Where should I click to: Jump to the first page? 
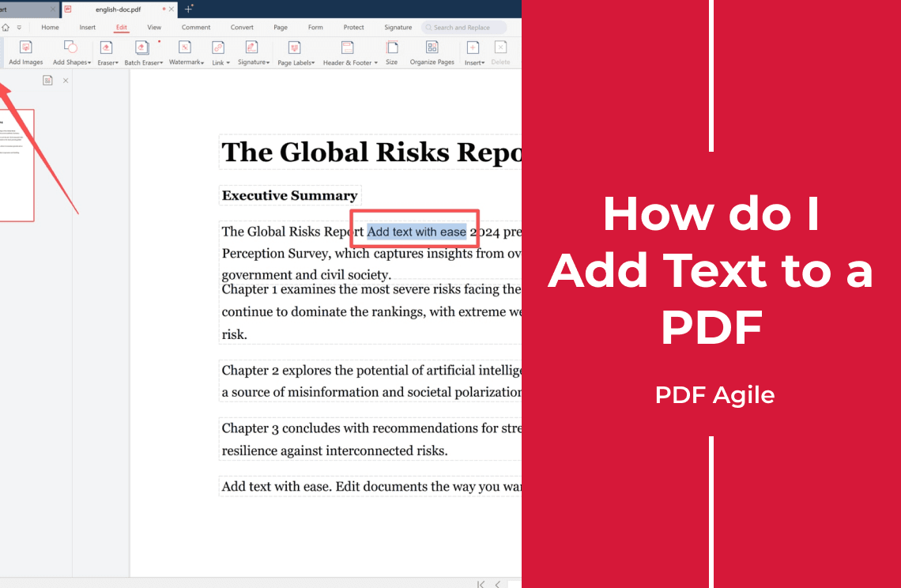point(481,584)
